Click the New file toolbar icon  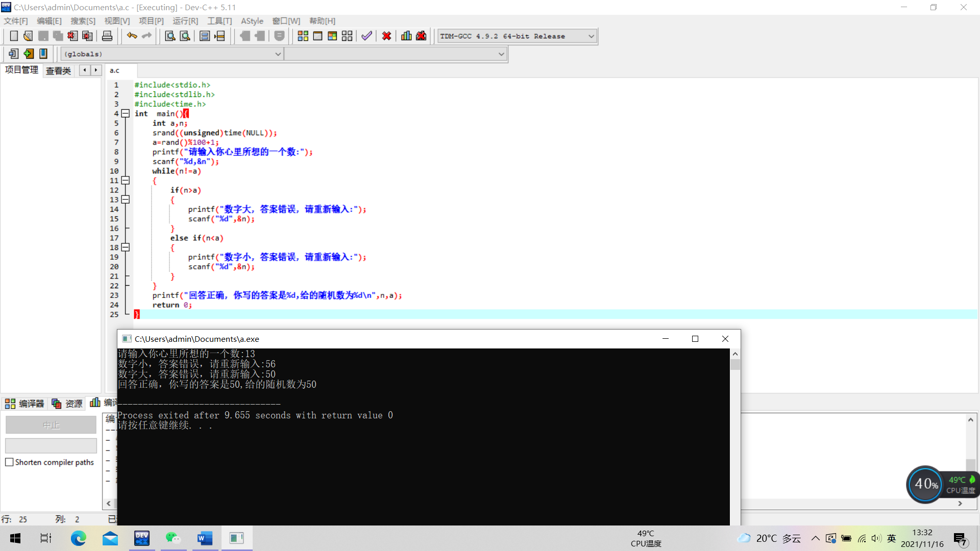[x=14, y=36]
